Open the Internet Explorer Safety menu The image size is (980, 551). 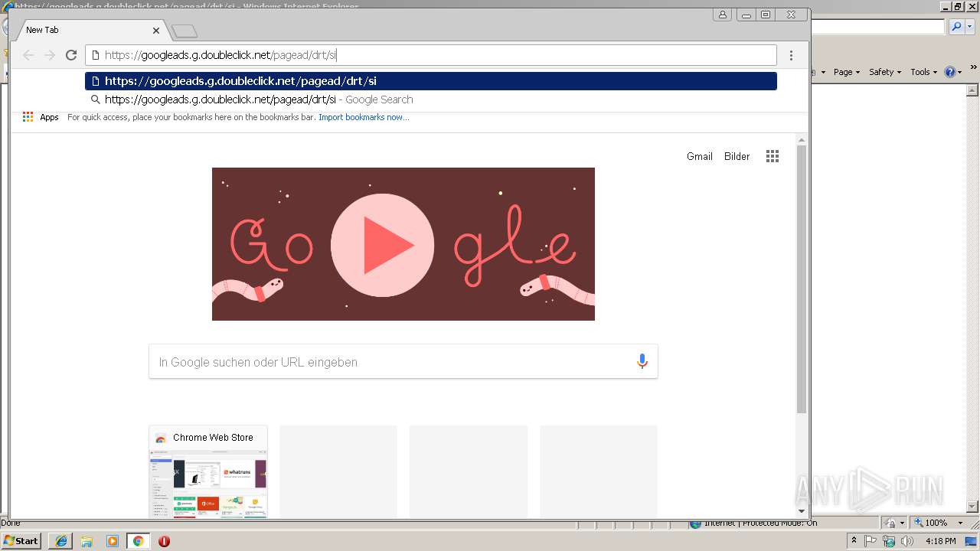click(884, 72)
